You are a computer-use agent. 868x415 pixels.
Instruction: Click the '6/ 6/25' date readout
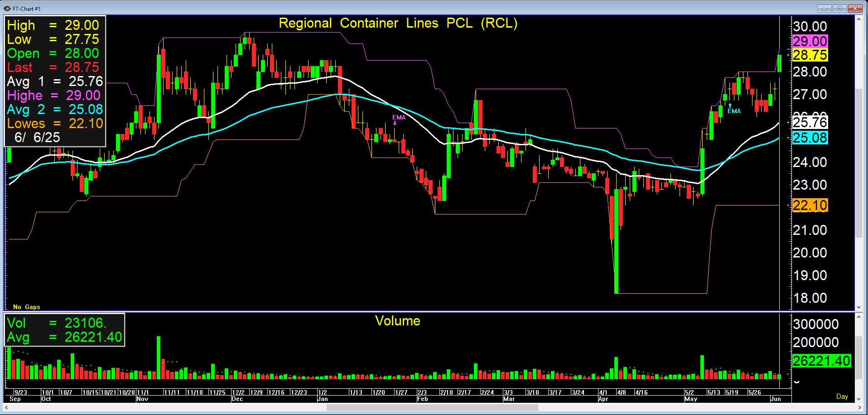pos(37,138)
